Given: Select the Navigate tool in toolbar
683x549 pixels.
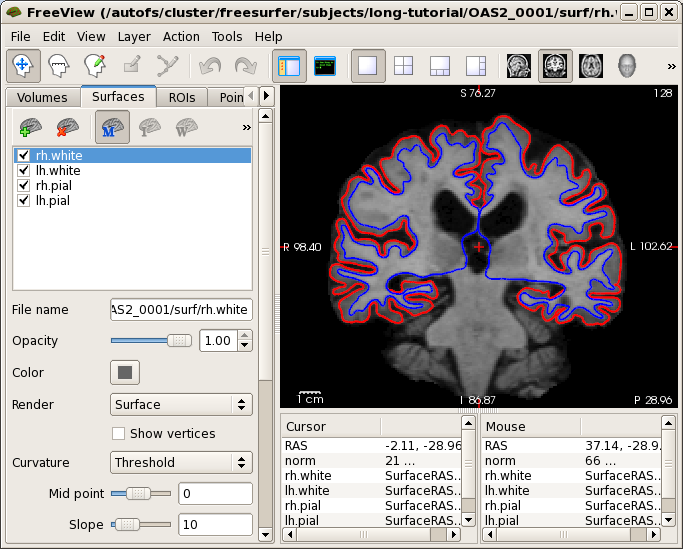Looking at the screenshot, I should 24,66.
